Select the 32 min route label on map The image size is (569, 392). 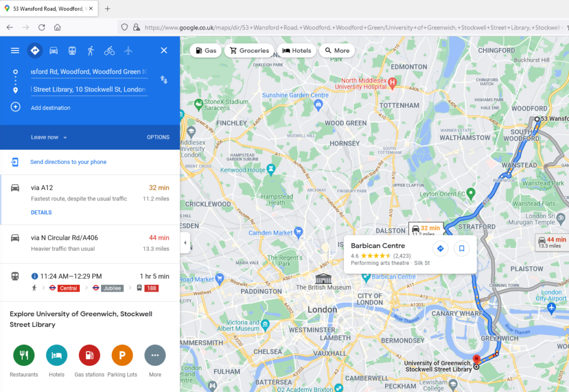point(426,229)
